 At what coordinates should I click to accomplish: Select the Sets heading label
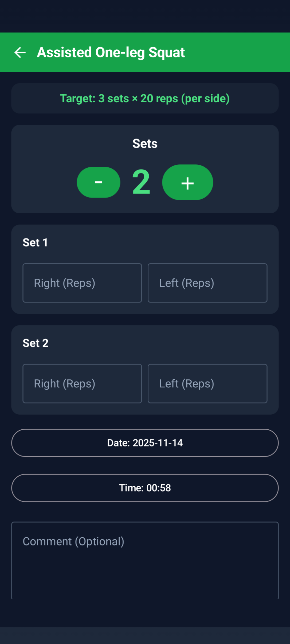pos(145,144)
